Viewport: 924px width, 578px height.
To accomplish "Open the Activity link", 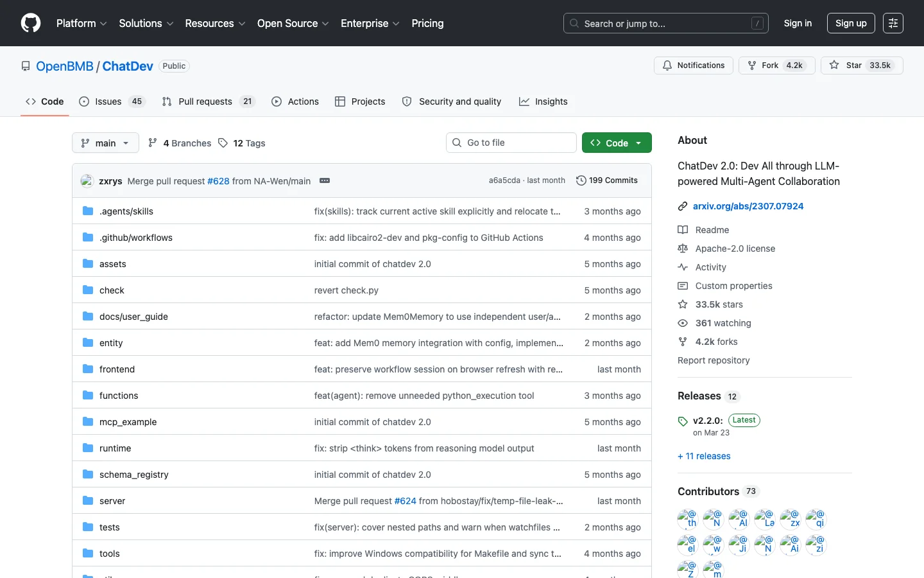I will 702,267.
